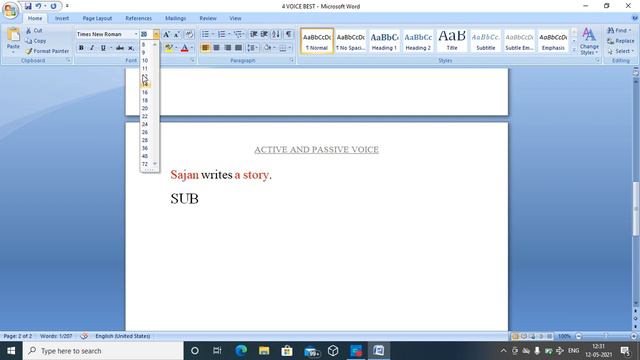
Task: Toggle italic formatting
Action: (x=92, y=48)
